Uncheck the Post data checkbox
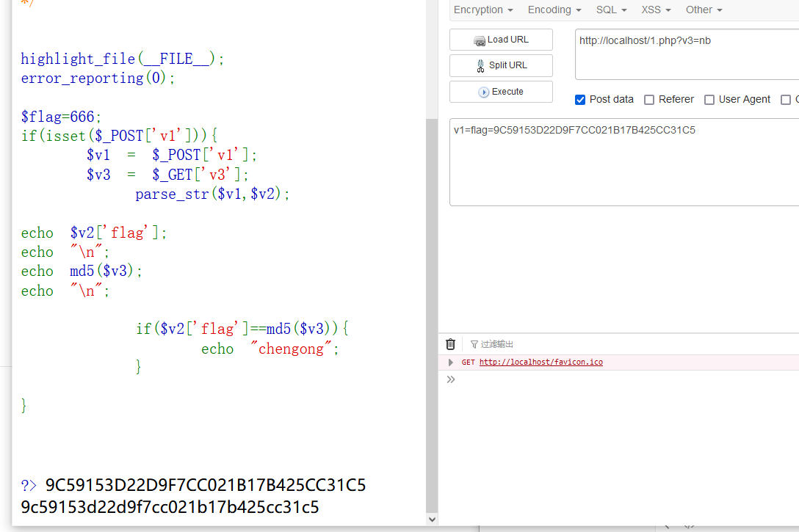This screenshot has width=799, height=532. click(580, 100)
